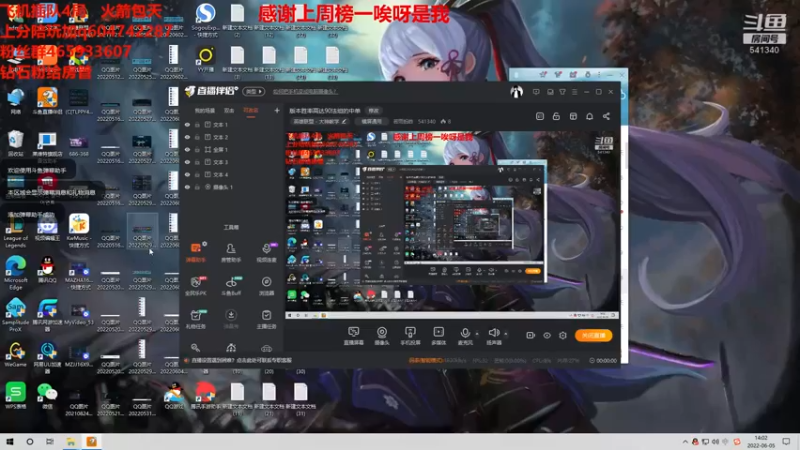This screenshot has width=800, height=450.
Task: Toggle lock on 全屏 1 source
Action: coord(197,149)
